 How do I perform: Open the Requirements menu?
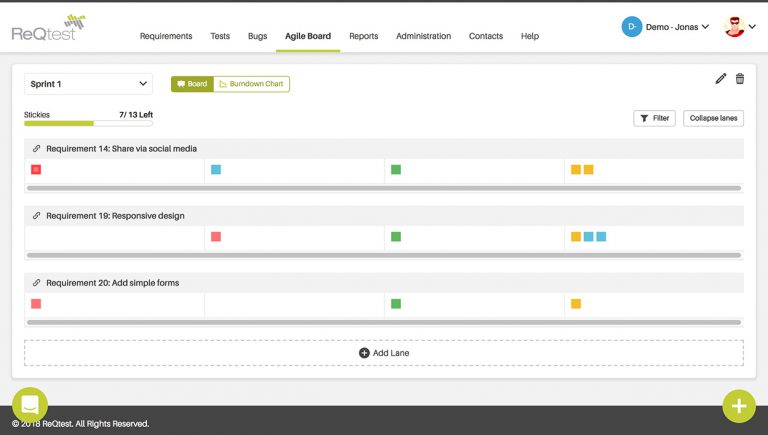[166, 36]
